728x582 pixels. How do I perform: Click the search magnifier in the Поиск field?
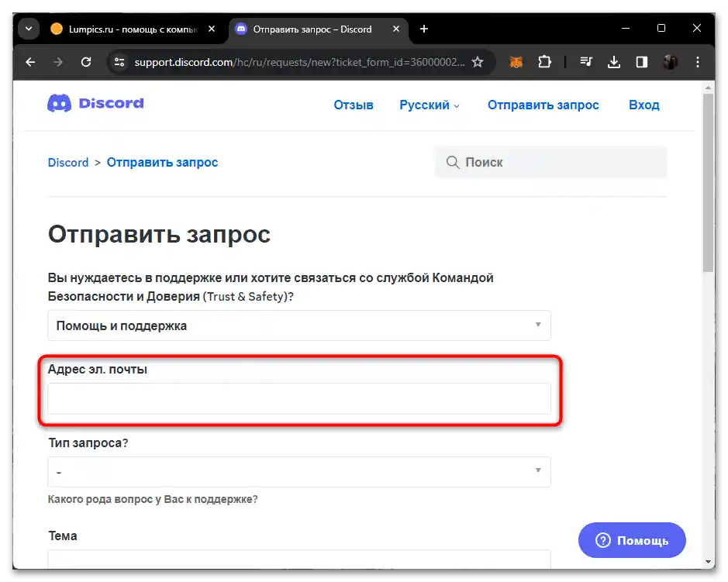(453, 162)
